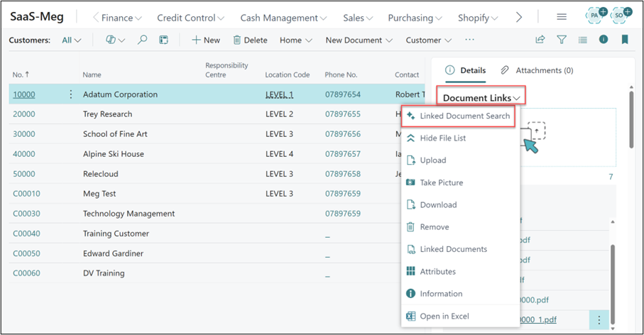Screen dimensions: 644x335
Task: Switch to the Attachments (0) tab
Action: point(536,70)
